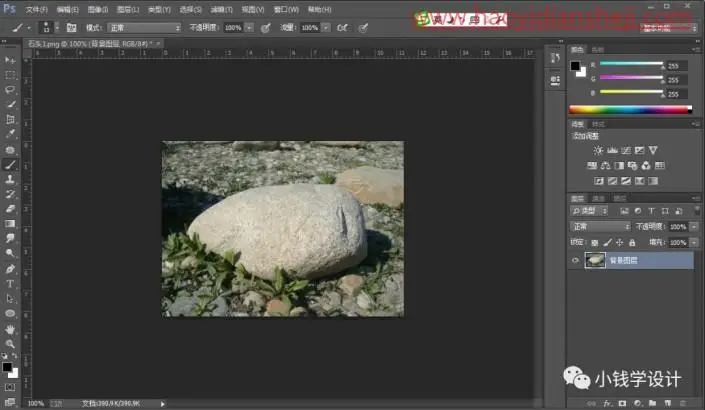This screenshot has height=410, width=705.
Task: Open the 滤镜(T) menu
Action: pos(222,9)
